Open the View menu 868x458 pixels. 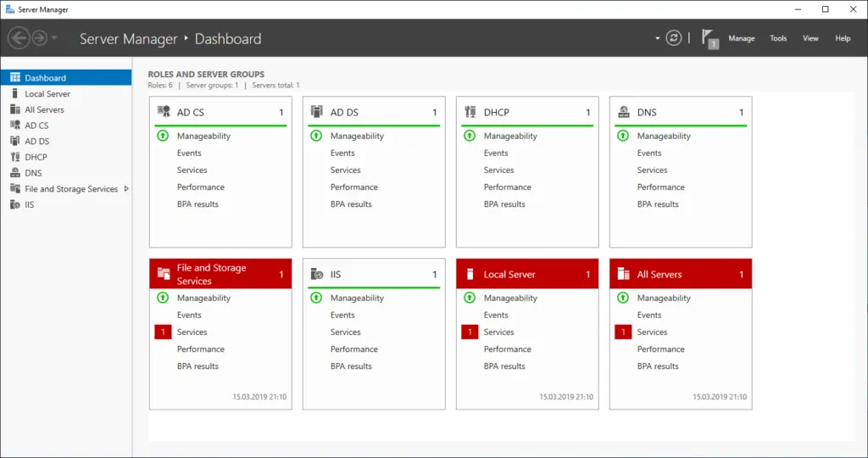[810, 38]
